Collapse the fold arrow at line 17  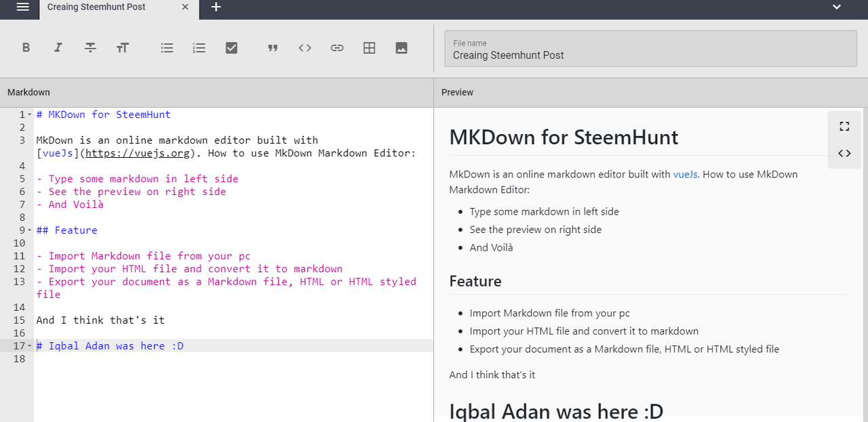[30, 346]
